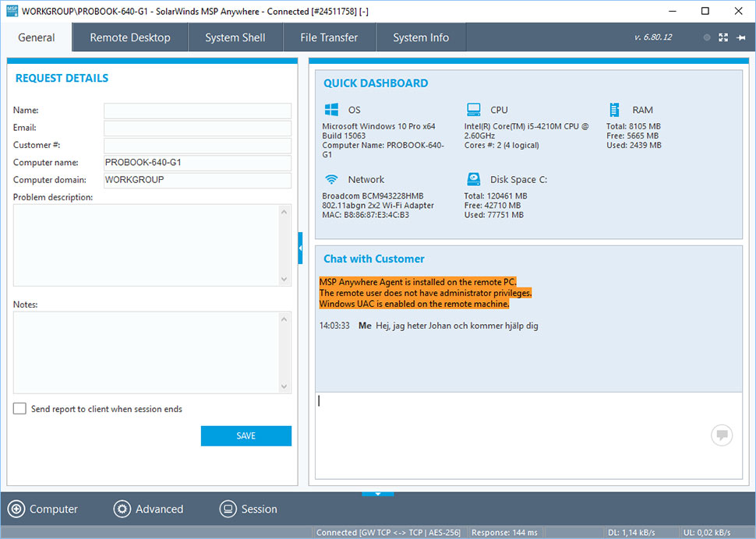Click the up arrow of the Problem description scrollbar
The height and width of the screenshot is (539, 756).
[284, 211]
